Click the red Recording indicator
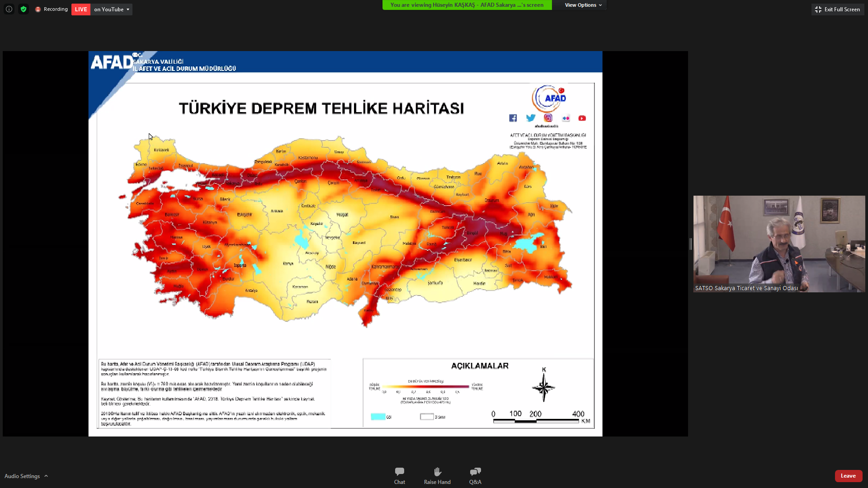This screenshot has width=868, height=488. point(51,9)
